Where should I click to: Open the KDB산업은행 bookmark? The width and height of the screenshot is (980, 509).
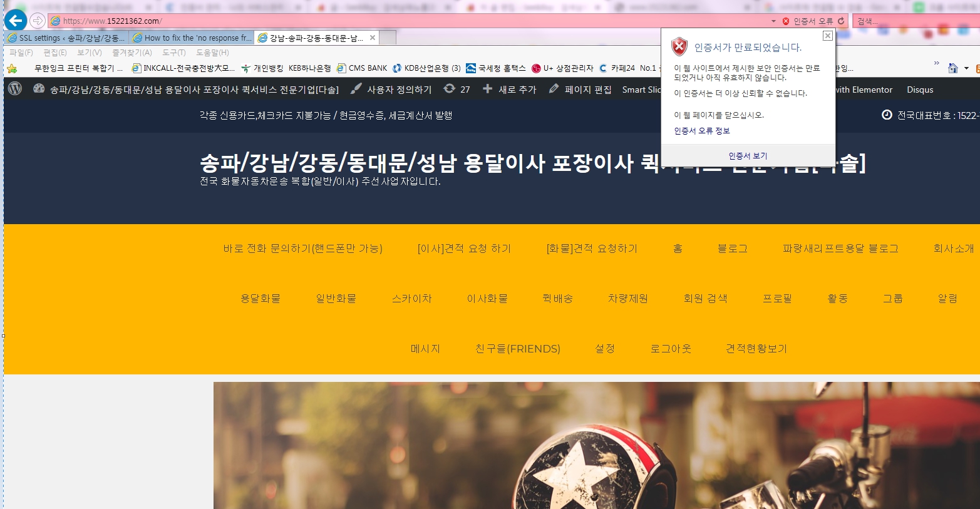(x=427, y=68)
